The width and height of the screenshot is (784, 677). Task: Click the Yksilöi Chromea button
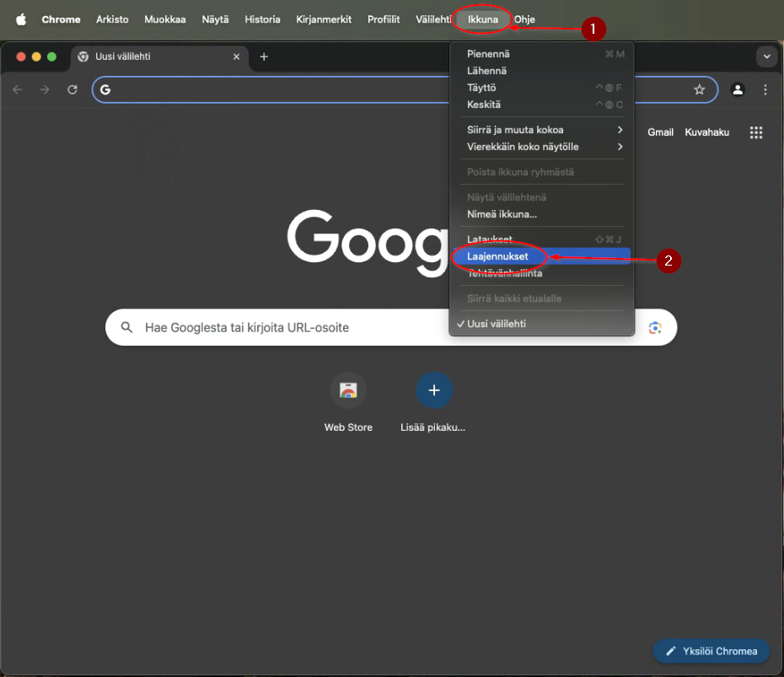[711, 651]
